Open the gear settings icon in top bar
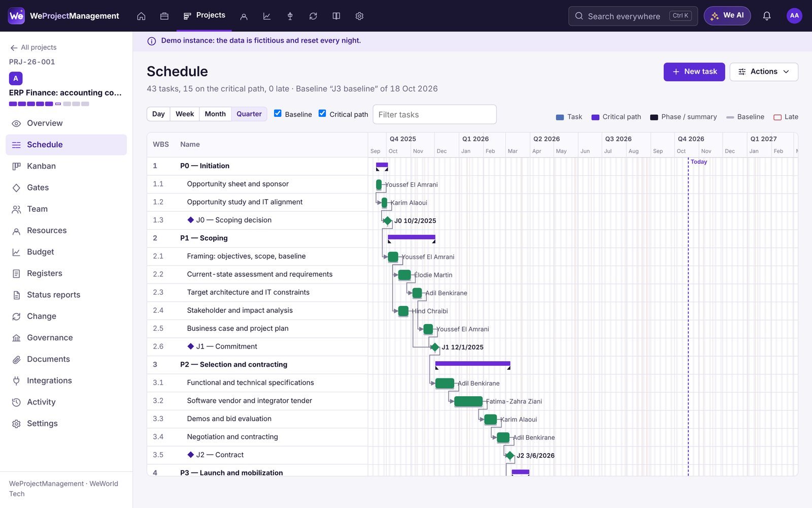Viewport: 812px width, 508px height. pyautogui.click(x=359, y=16)
